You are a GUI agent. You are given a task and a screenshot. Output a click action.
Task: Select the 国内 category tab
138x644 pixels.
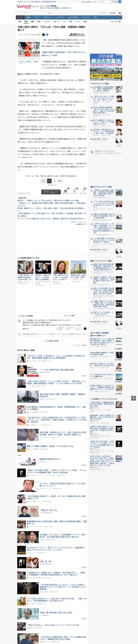coord(26,21)
